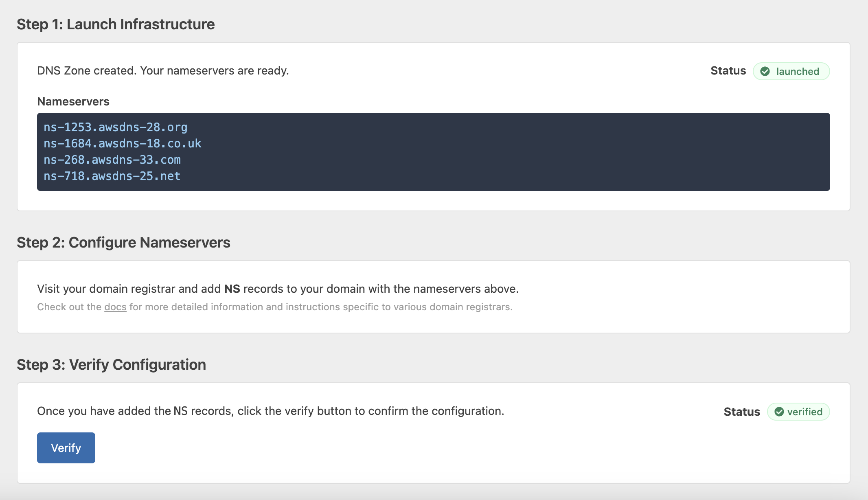868x500 pixels.
Task: Click the verified status badge
Action: 798,412
